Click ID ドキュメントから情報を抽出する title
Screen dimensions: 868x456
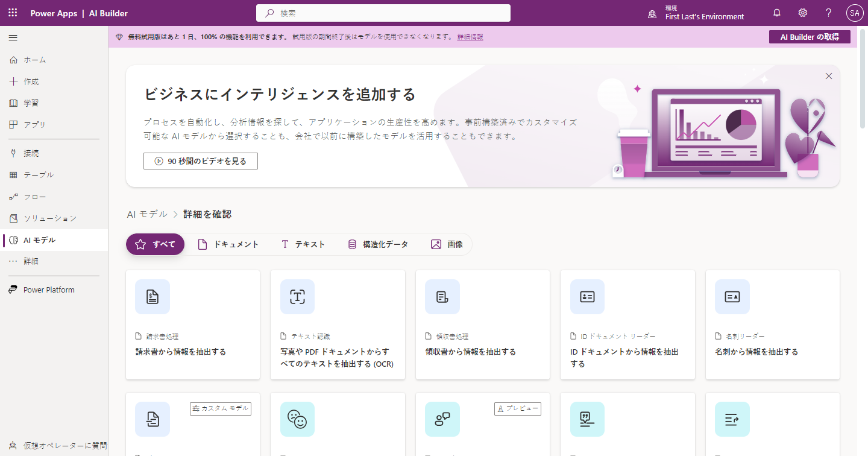(x=624, y=358)
